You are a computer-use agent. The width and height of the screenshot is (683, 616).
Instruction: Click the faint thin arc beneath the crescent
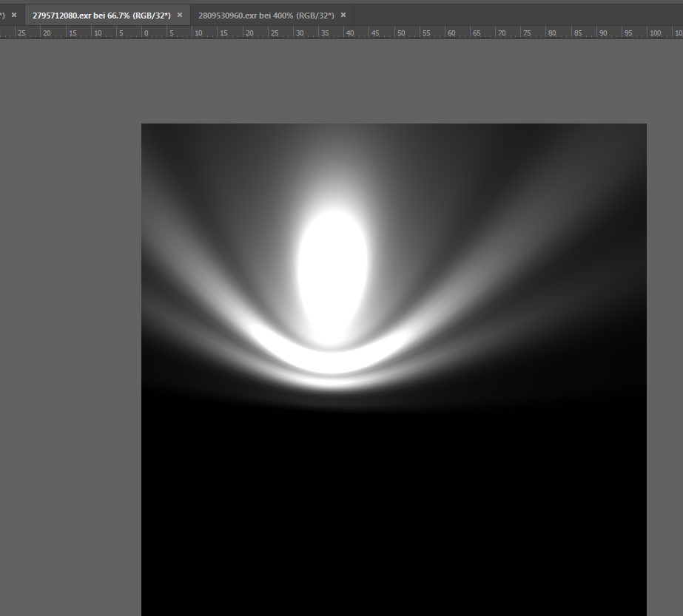pos(333,383)
